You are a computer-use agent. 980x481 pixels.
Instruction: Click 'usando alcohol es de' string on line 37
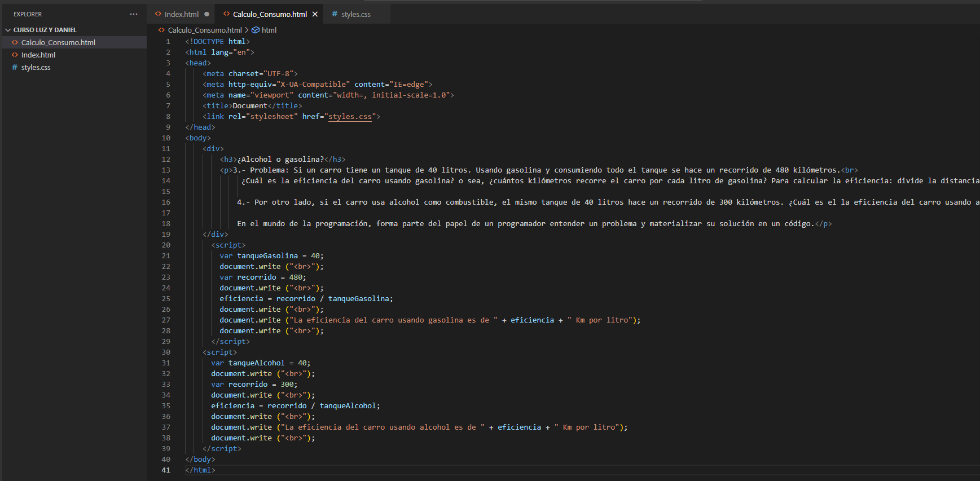pos(432,427)
